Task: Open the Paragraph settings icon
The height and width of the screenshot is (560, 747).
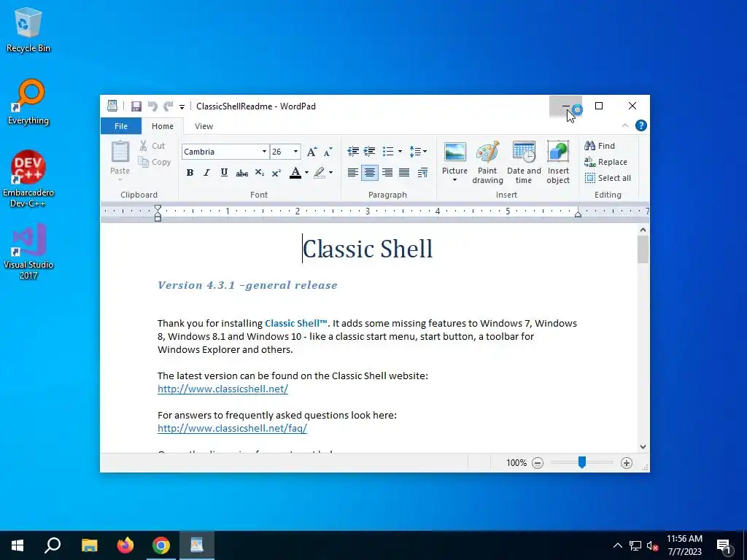Action: pos(422,172)
